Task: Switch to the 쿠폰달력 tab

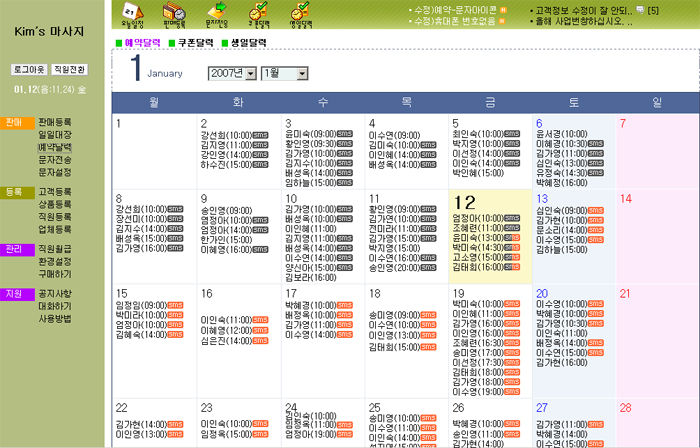Action: tap(196, 44)
